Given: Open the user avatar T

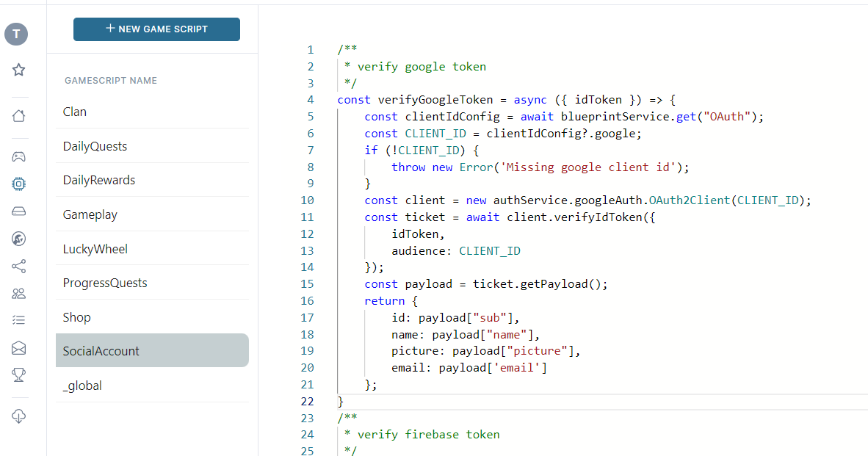Looking at the screenshot, I should tap(16, 35).
